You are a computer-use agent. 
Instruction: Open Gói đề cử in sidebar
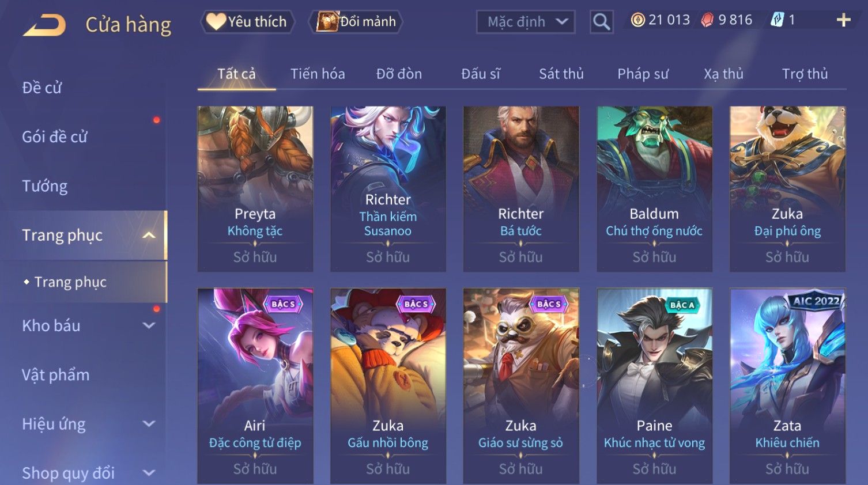tap(55, 137)
